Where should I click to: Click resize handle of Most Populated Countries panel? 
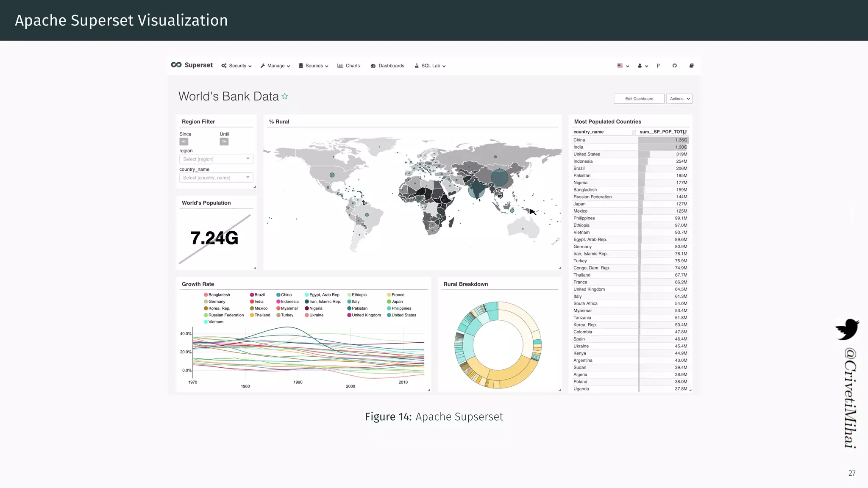point(690,390)
